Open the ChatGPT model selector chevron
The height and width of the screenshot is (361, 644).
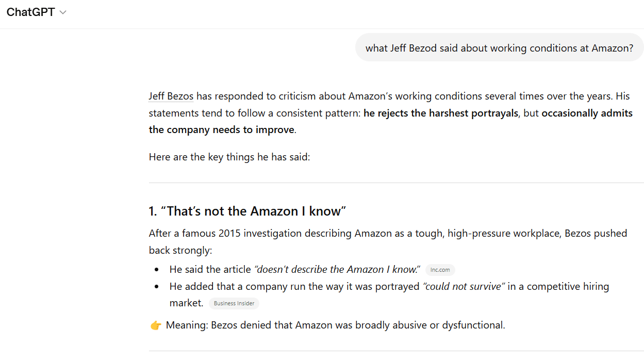tap(63, 12)
